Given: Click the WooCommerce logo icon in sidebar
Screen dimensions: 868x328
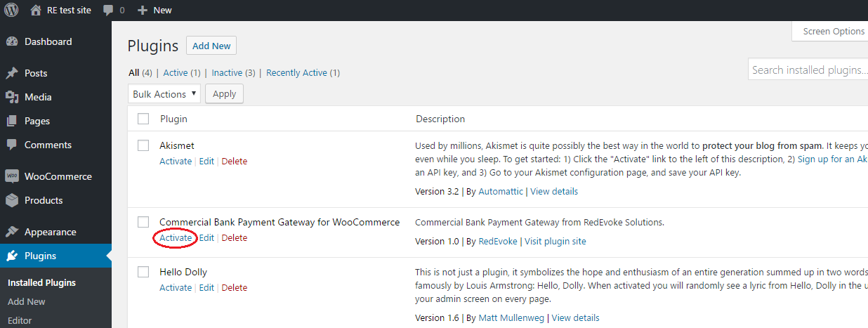Looking at the screenshot, I should (x=12, y=176).
